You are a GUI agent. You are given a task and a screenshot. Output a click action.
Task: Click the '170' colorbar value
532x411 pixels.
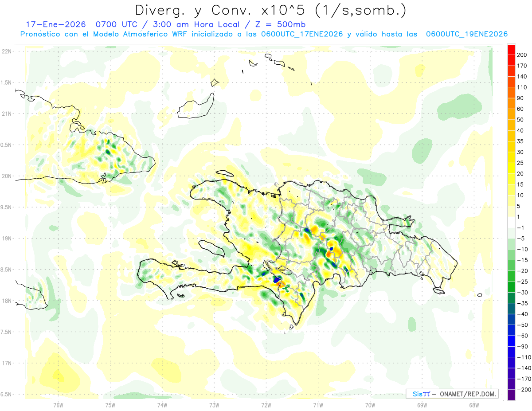[521, 66]
